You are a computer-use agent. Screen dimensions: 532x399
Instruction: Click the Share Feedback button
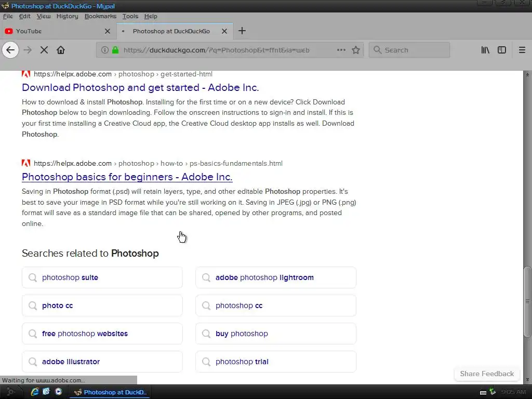point(487,374)
